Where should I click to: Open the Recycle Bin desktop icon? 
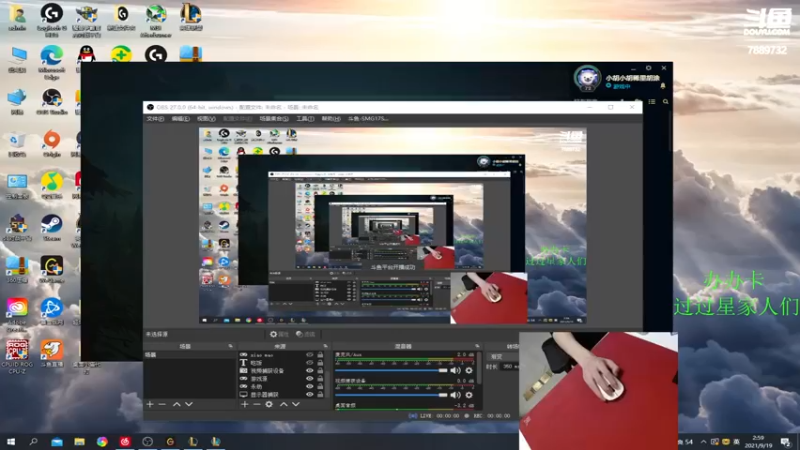pos(17,143)
